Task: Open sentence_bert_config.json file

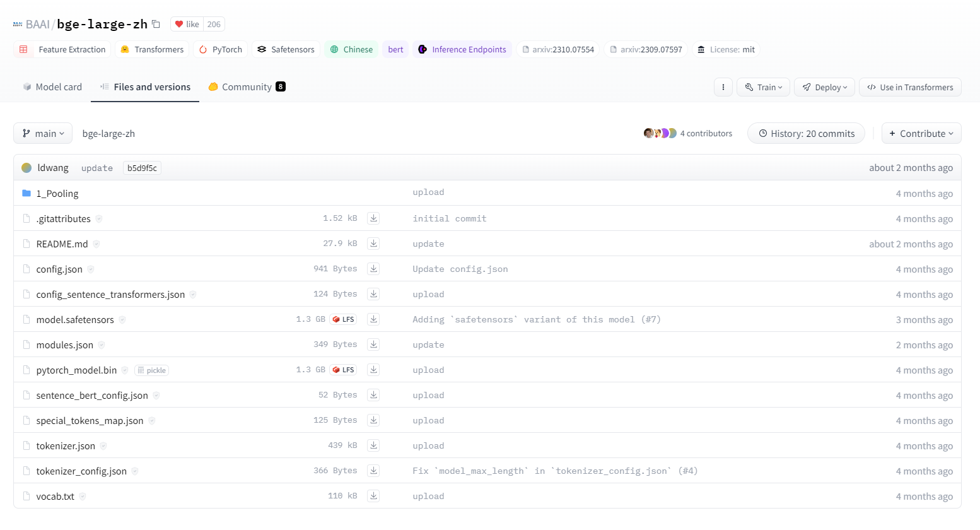Action: [92, 396]
